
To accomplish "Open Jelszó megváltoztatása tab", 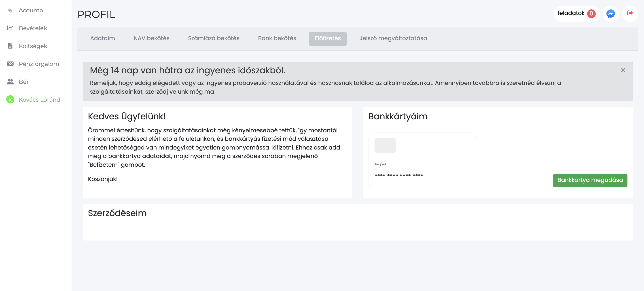I will pyautogui.click(x=393, y=38).
